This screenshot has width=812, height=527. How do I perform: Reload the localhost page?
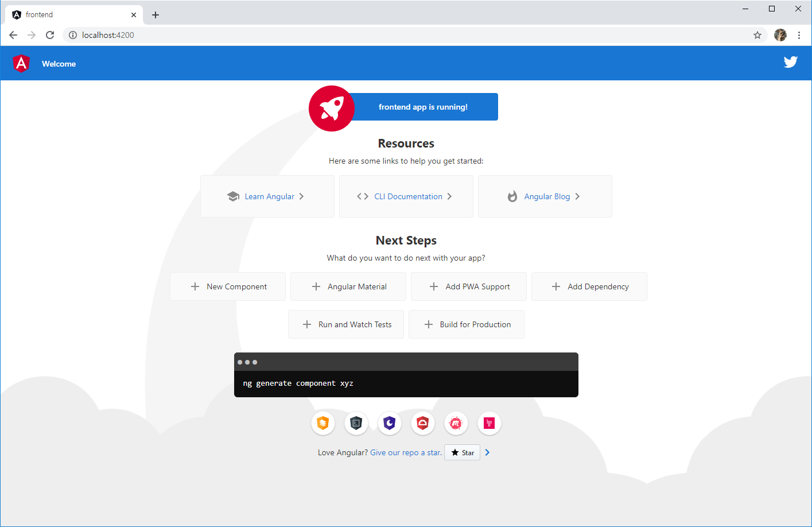50,35
